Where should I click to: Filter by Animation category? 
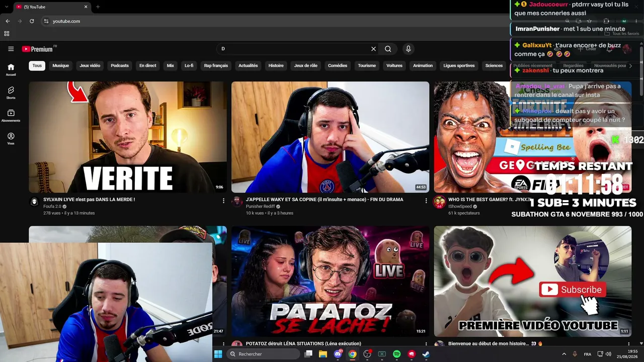pos(423,65)
